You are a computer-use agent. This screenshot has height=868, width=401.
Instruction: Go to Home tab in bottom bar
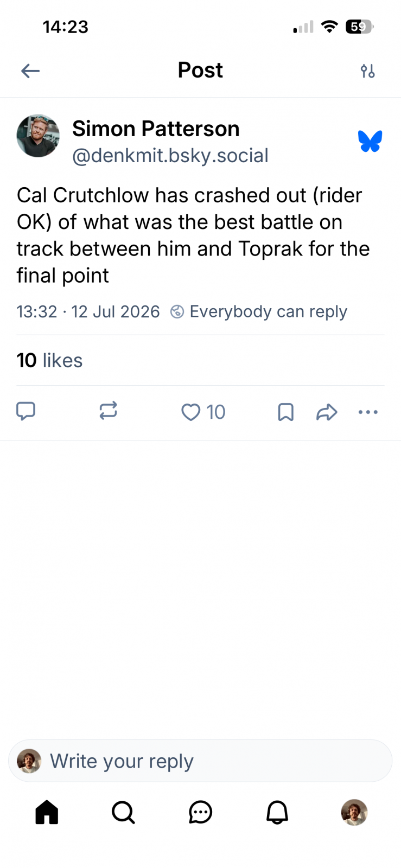coord(47,813)
